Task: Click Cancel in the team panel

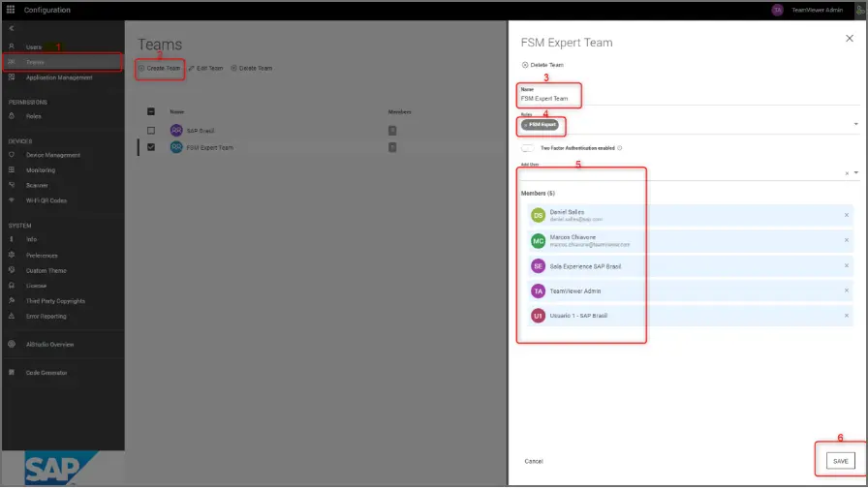Action: coord(534,461)
